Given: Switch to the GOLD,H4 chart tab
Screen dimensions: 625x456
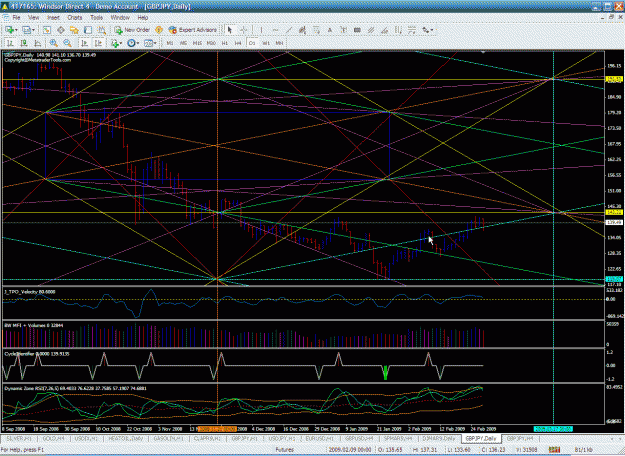Looking at the screenshot, I should click(x=53, y=438).
